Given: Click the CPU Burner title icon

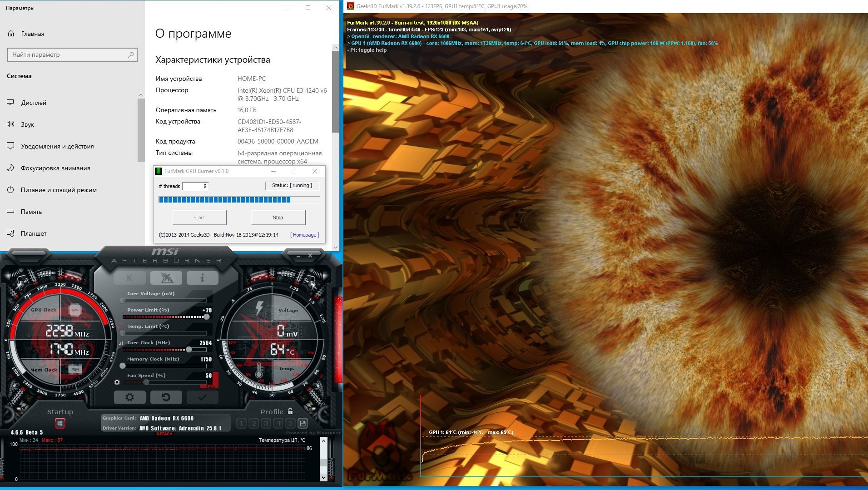Looking at the screenshot, I should pos(159,171).
